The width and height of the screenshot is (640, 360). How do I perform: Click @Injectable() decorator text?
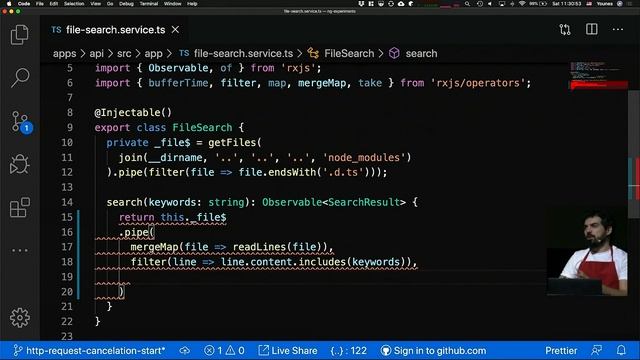(133, 113)
